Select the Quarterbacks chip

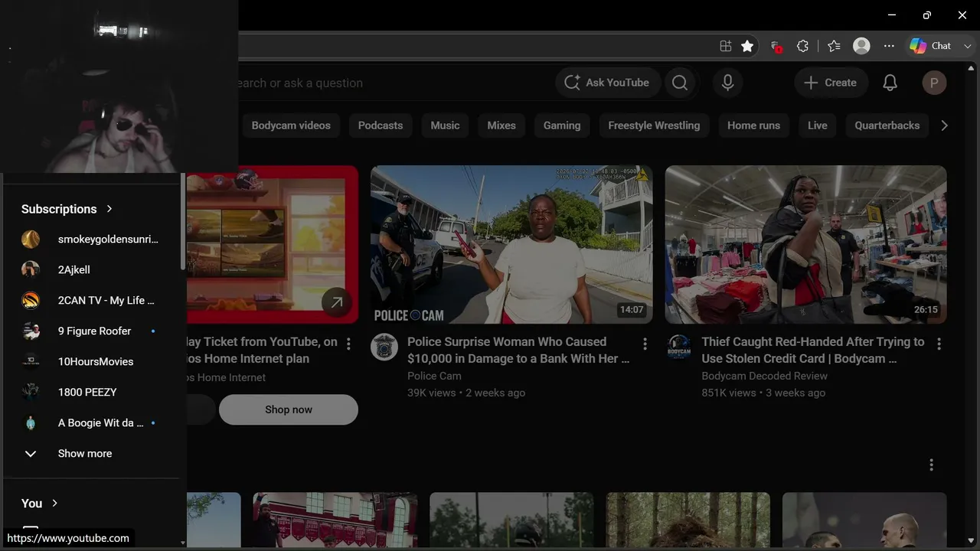[x=887, y=126]
